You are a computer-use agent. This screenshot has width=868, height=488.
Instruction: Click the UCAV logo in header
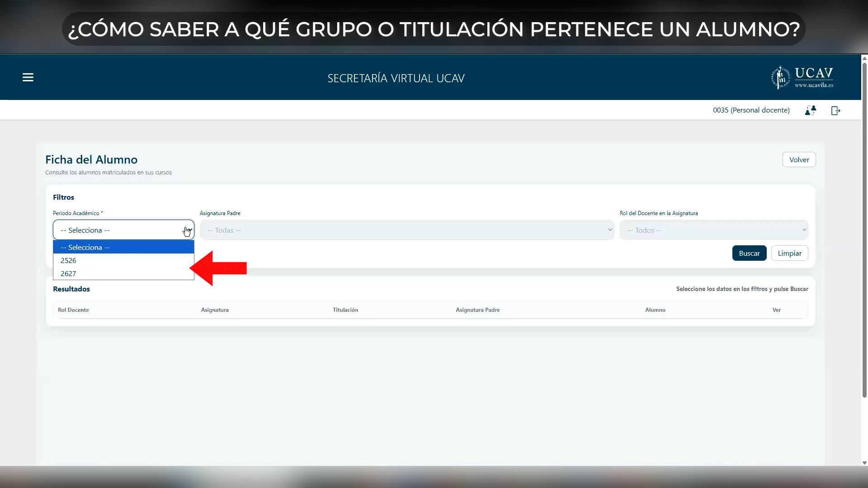(802, 78)
